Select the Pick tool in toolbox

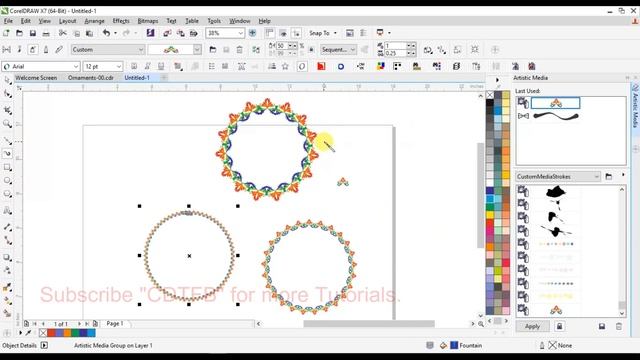7,80
